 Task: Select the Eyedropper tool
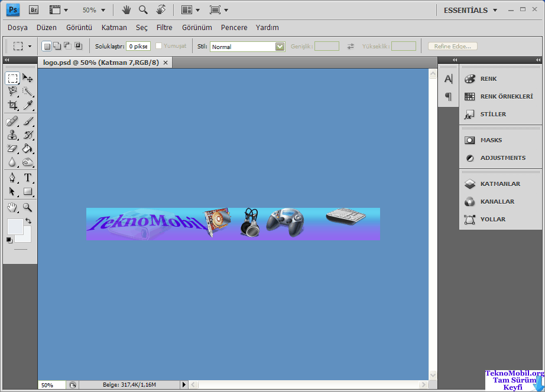point(28,105)
